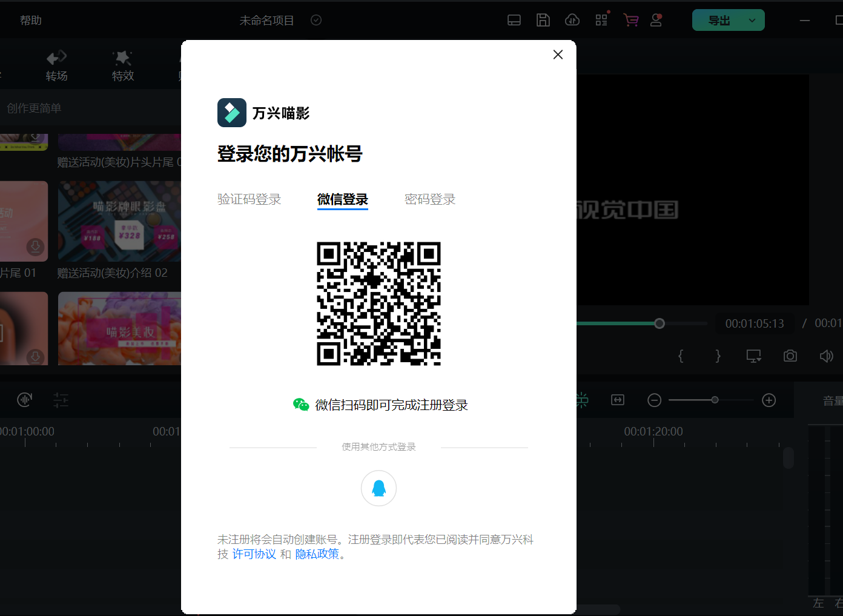The image size is (843, 616).
Task: Open the 许可协议 link
Action: click(254, 554)
